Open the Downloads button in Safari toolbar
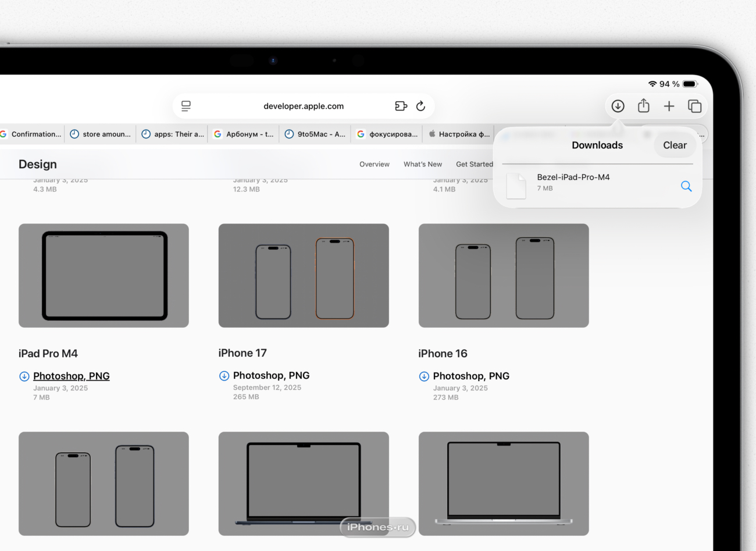The width and height of the screenshot is (756, 551). [618, 106]
